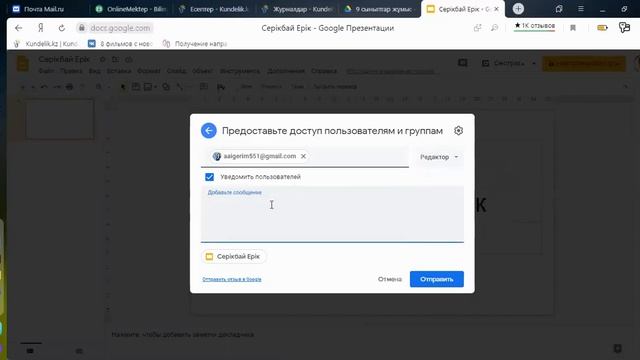Go back in browser history
The width and height of the screenshot is (640, 360).
click(x=18, y=28)
